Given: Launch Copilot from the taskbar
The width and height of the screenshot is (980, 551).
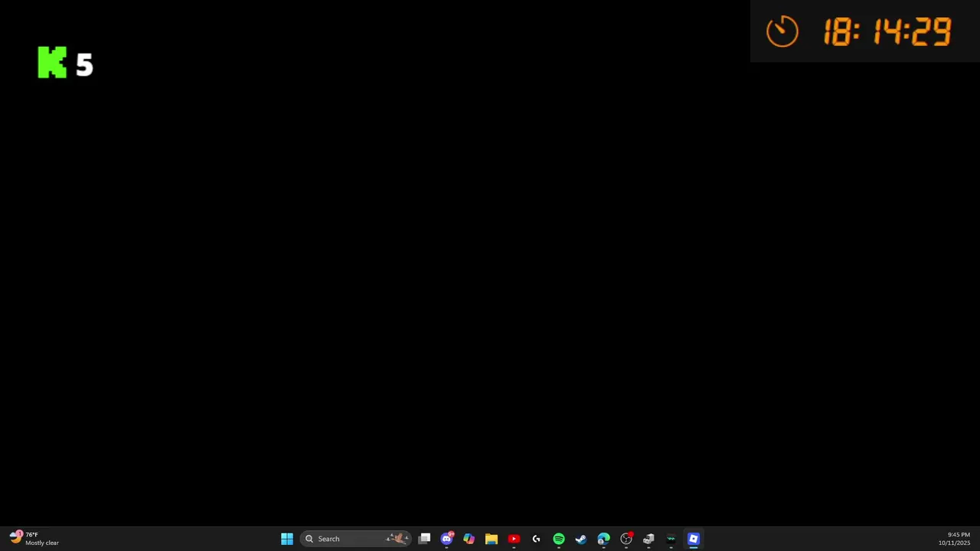Looking at the screenshot, I should pos(469,539).
